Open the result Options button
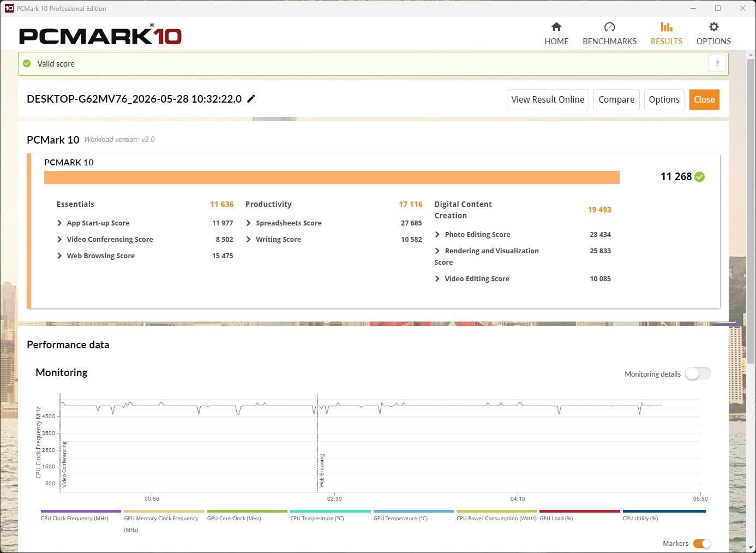756x553 pixels. pyautogui.click(x=664, y=99)
